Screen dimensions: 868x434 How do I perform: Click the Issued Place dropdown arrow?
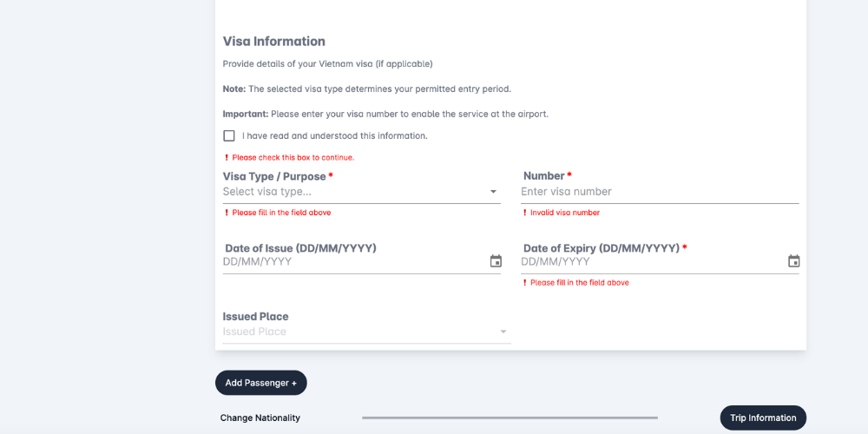(503, 332)
